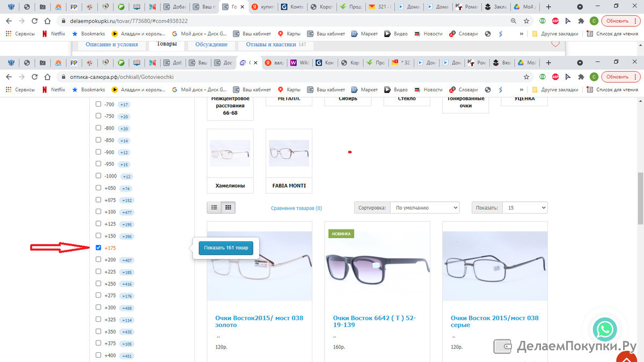The height and width of the screenshot is (362, 644).
Task: Open product Очки Восток 6642 ( Т ) link
Action: (x=375, y=321)
